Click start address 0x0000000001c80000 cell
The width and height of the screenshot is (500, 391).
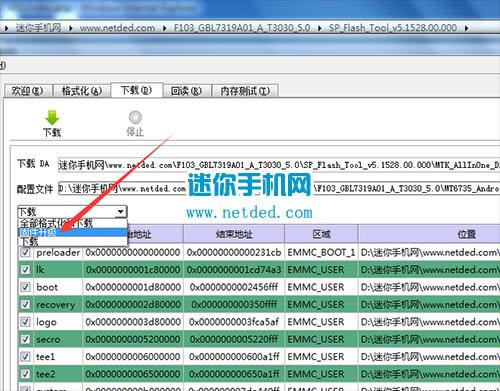(133, 269)
